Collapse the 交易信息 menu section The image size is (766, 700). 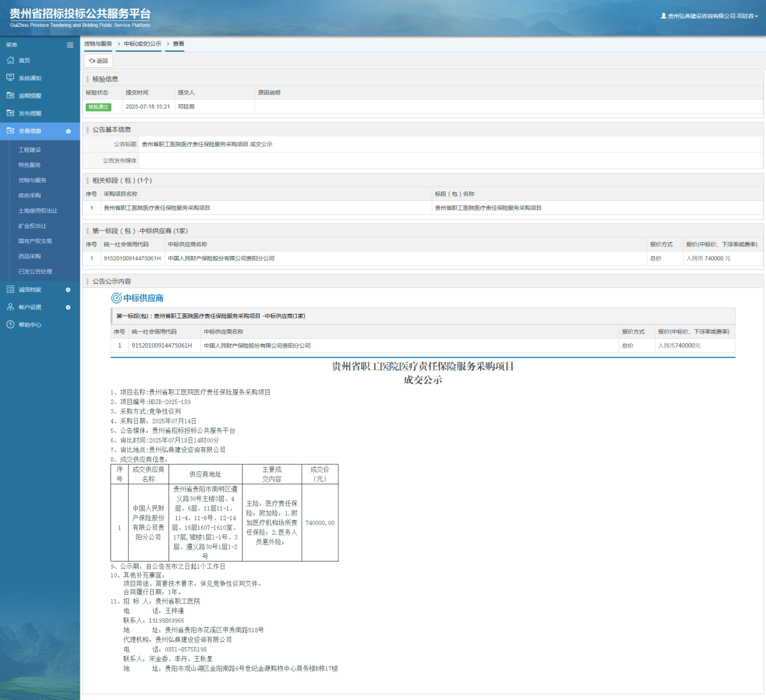pos(68,131)
